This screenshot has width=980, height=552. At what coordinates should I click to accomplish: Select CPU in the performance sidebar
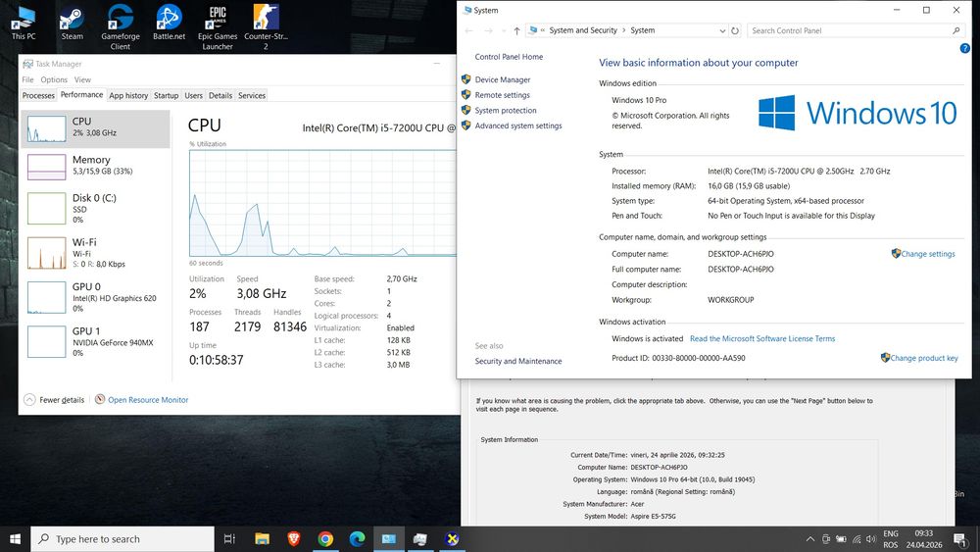click(x=96, y=128)
